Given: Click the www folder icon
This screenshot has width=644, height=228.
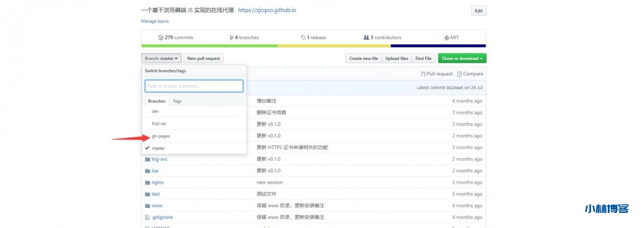Looking at the screenshot, I should click(147, 205).
